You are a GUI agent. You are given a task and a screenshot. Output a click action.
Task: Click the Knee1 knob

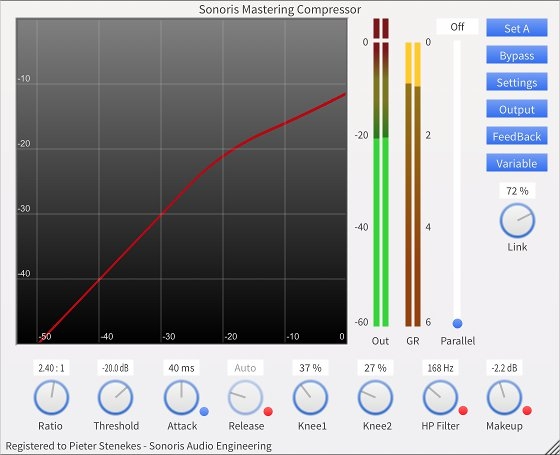pos(310,397)
